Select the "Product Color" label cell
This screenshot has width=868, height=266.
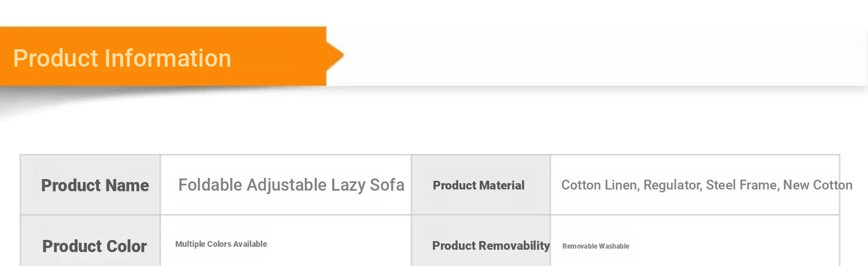tap(94, 246)
